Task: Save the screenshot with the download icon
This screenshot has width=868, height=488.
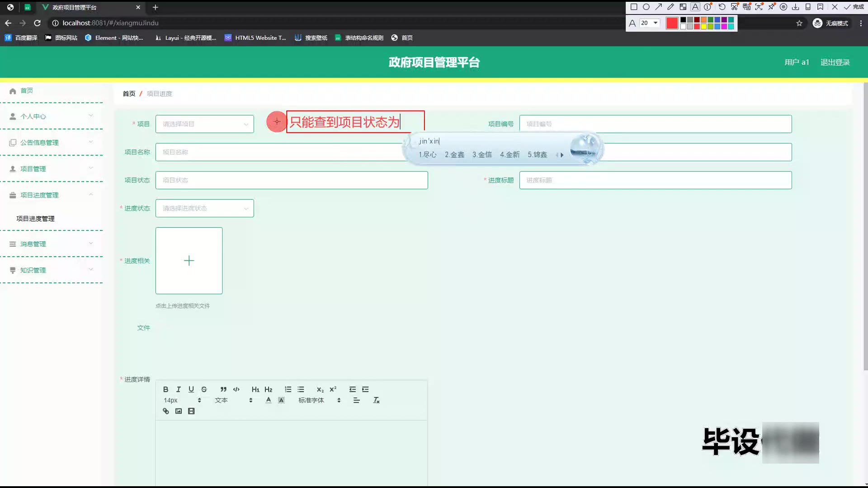Action: (796, 7)
